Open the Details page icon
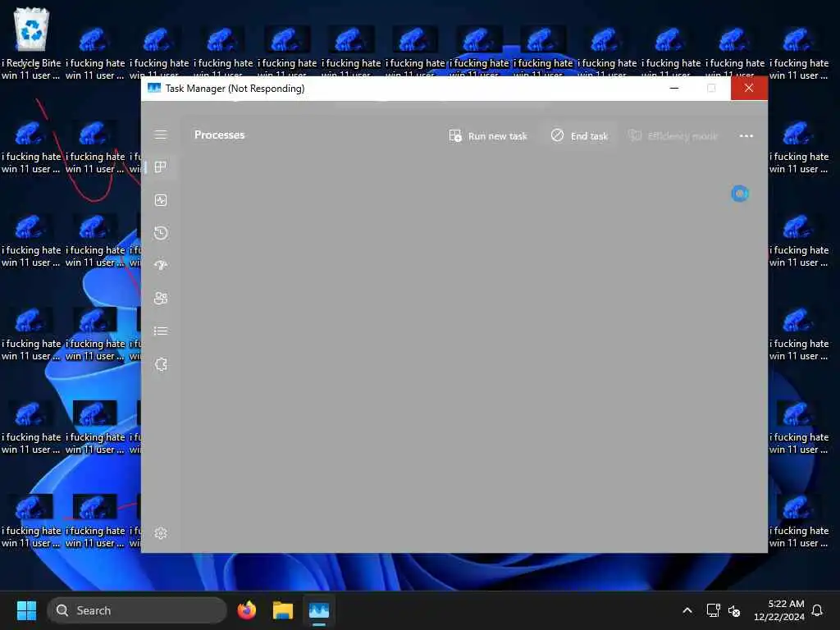The image size is (840, 630). [161, 331]
